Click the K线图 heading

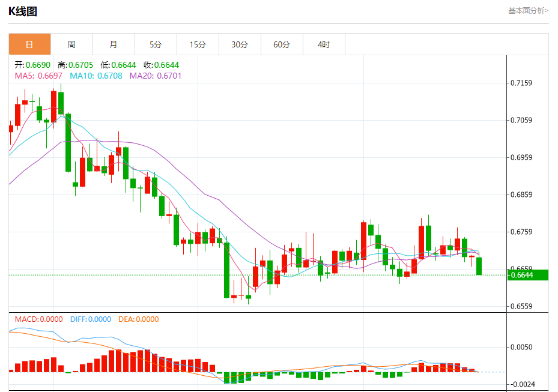[23, 11]
